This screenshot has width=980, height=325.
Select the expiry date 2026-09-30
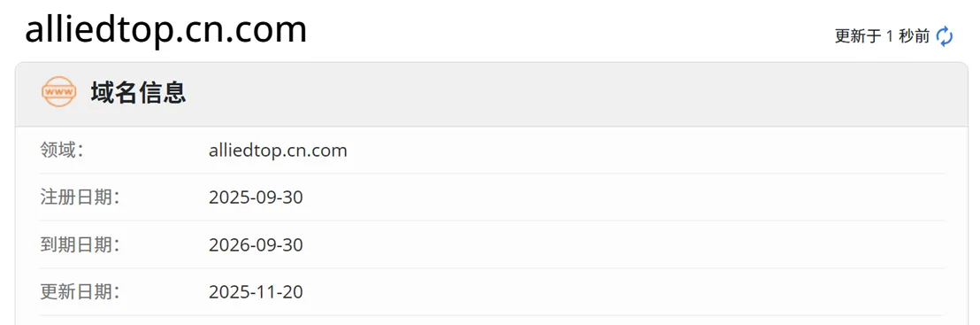point(256,244)
